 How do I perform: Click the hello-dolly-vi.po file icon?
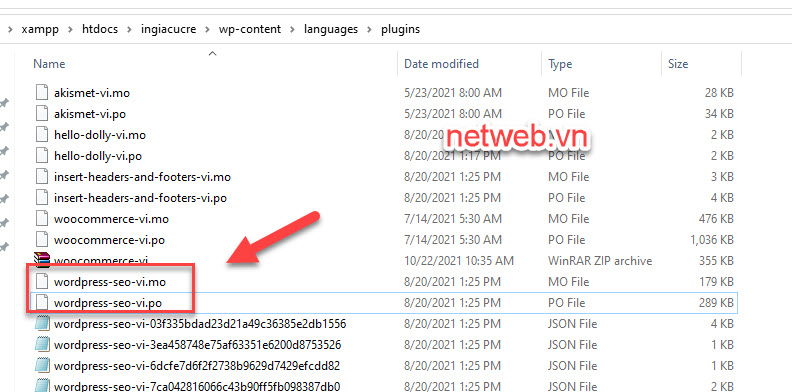point(42,156)
